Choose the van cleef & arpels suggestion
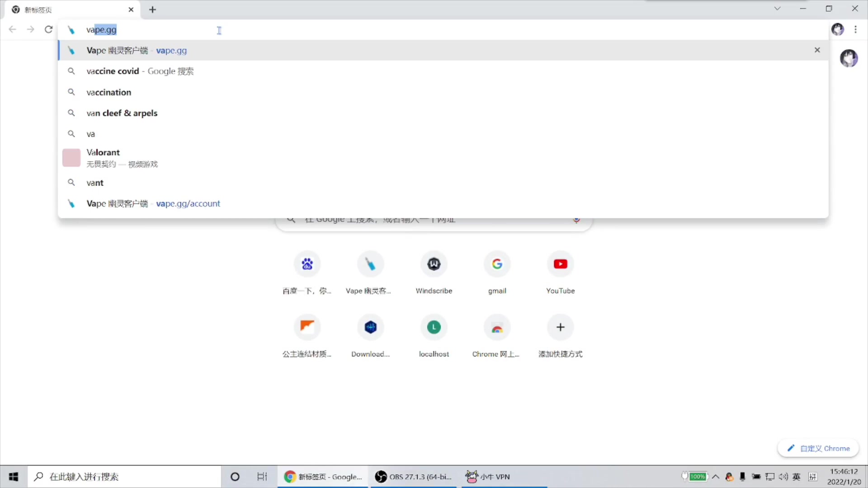868x488 pixels. pyautogui.click(x=443, y=113)
